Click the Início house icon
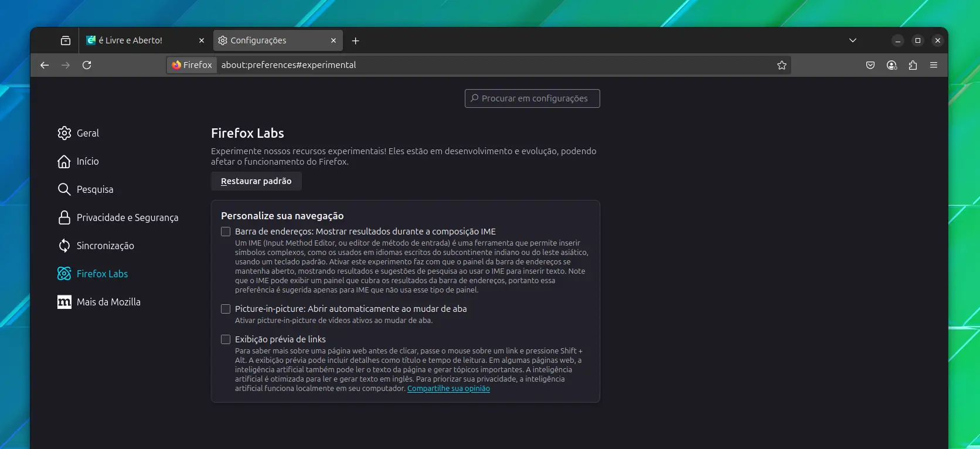 pos(64,161)
